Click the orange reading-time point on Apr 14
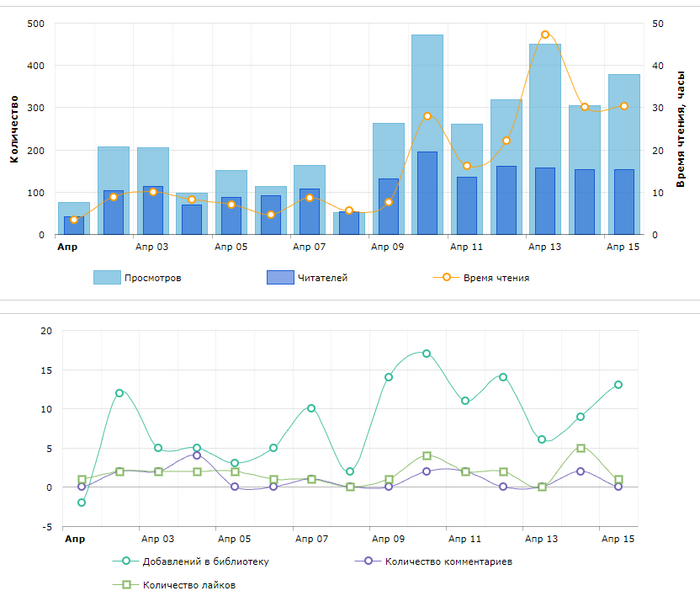 coord(585,107)
